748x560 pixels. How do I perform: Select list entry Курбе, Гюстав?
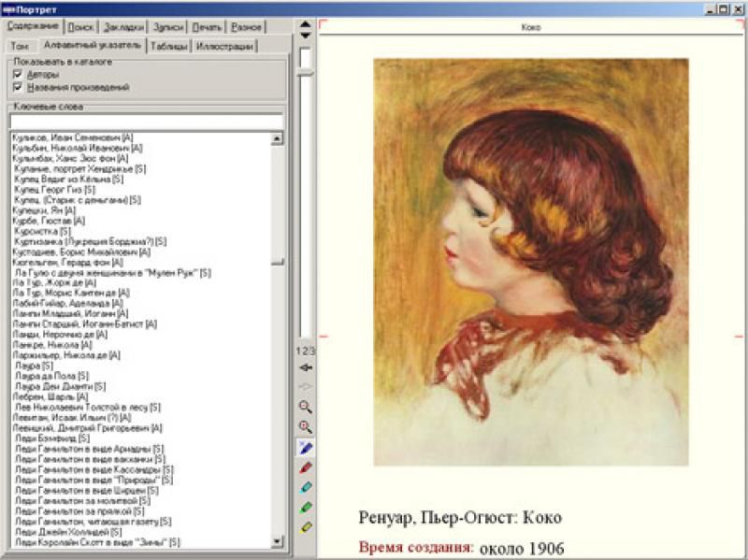(x=47, y=221)
